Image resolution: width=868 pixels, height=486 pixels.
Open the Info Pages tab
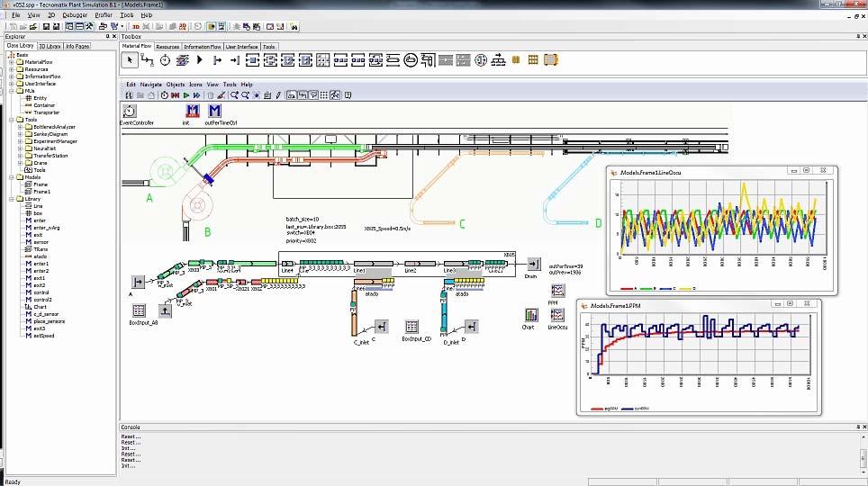(77, 47)
